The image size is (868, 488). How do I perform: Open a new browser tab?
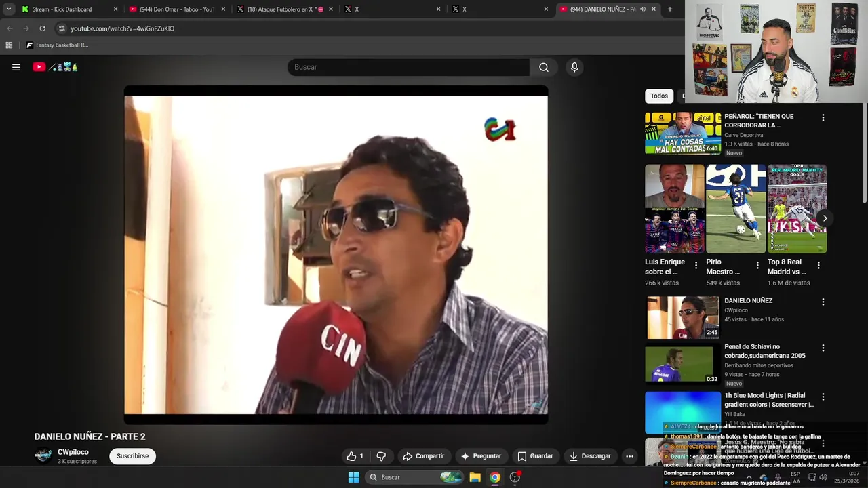point(670,9)
